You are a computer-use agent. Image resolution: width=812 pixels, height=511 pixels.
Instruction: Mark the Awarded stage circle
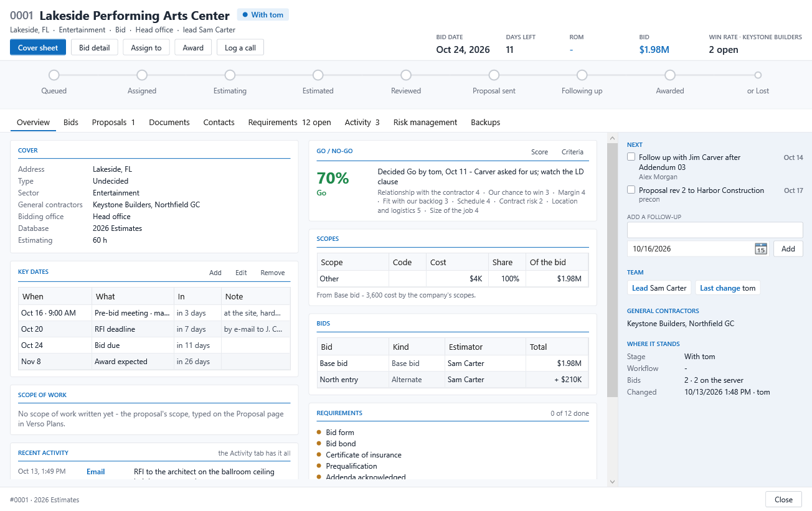[x=670, y=75]
